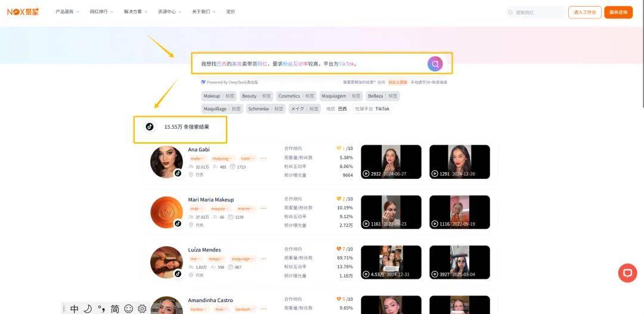Click the gradient AI search icon button
The width and height of the screenshot is (644, 314).
(435, 64)
